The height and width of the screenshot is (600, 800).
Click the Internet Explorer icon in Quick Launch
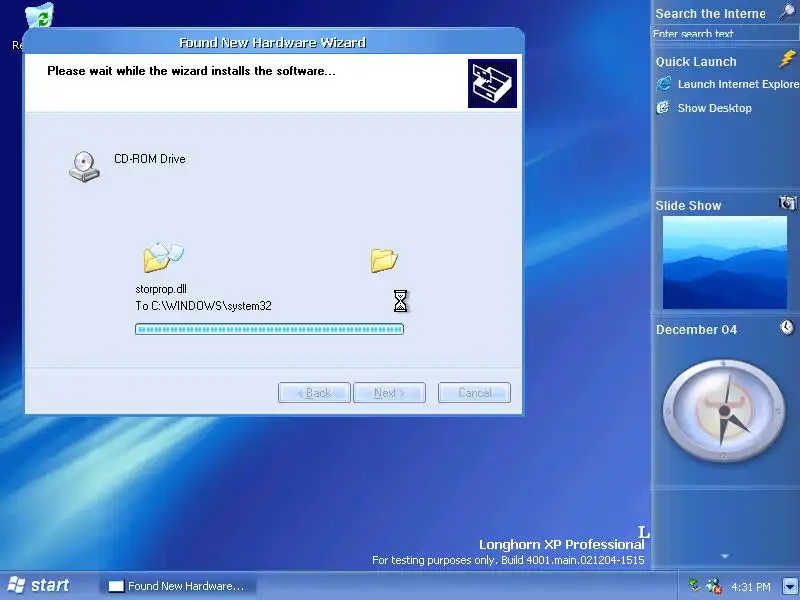(664, 84)
